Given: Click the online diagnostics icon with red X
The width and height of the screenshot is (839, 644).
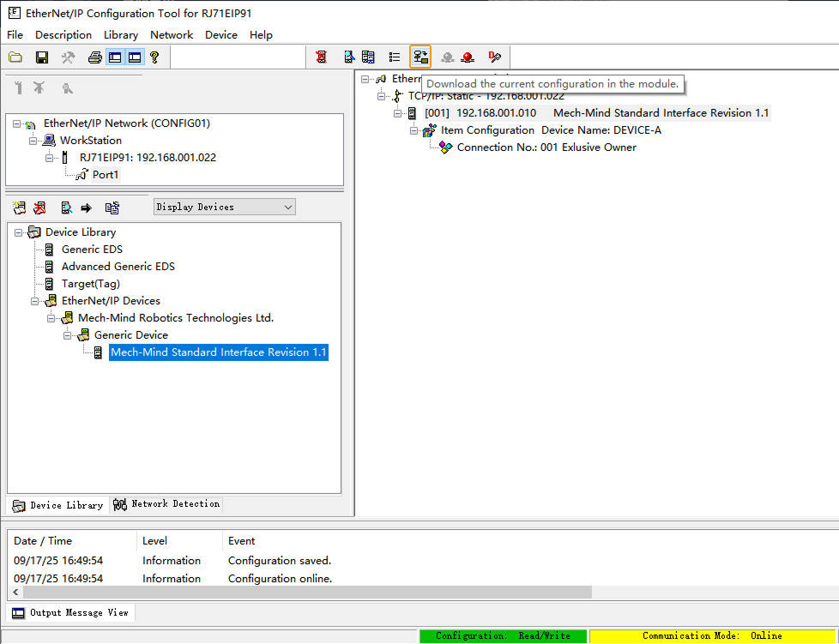Looking at the screenshot, I should [322, 57].
